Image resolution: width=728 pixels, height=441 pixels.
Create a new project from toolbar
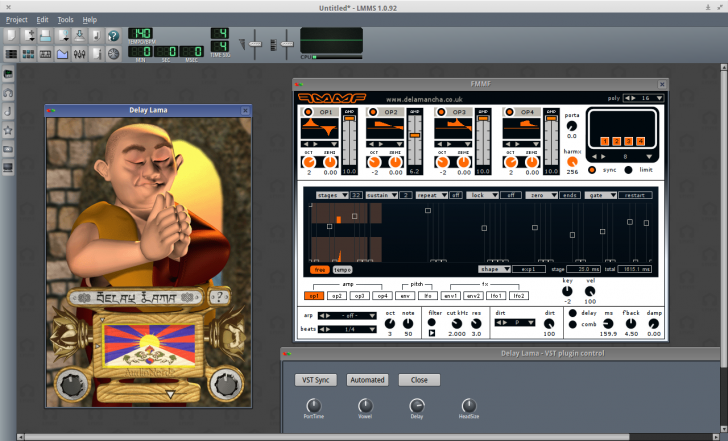click(11, 36)
